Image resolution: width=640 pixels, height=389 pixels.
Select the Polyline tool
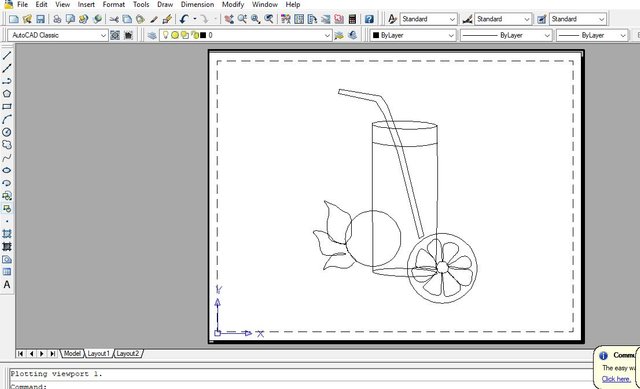[7, 81]
